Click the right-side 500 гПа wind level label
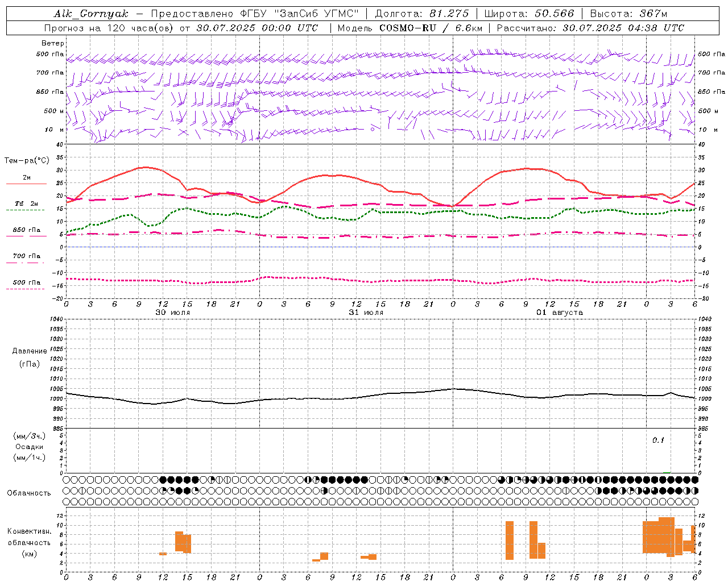The width and height of the screenshot is (728, 582). pyautogui.click(x=712, y=54)
